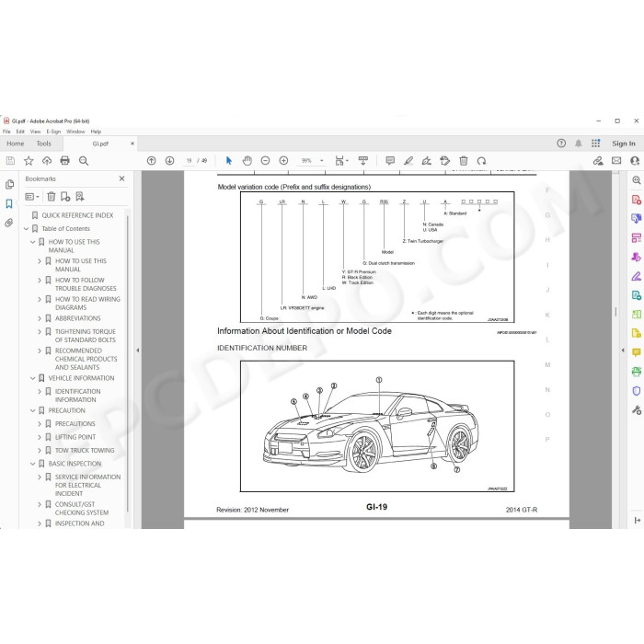Collapse left navigation pane arrow

[x=138, y=351]
